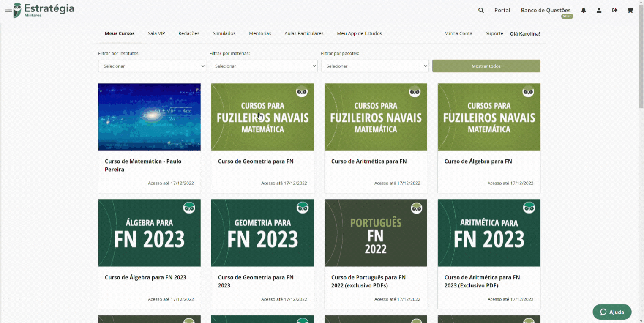Open the Portal link in header
The height and width of the screenshot is (323, 644).
click(x=502, y=10)
